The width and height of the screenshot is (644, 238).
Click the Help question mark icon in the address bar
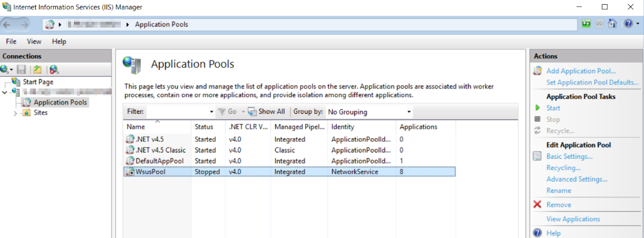[628, 24]
